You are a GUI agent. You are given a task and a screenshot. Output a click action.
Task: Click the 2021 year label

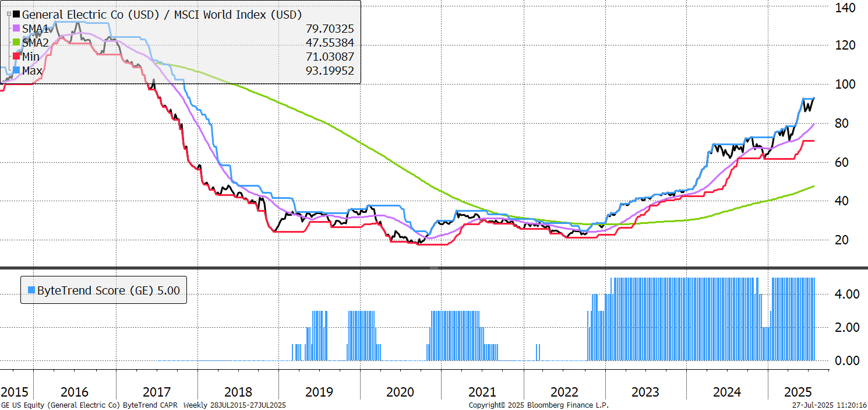482,391
